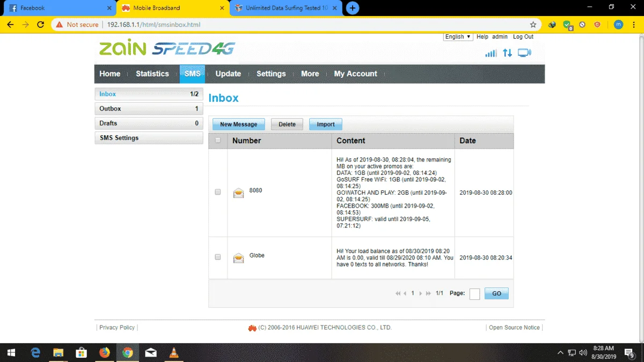Go to last page of inbox
The height and width of the screenshot is (362, 644).
428,293
